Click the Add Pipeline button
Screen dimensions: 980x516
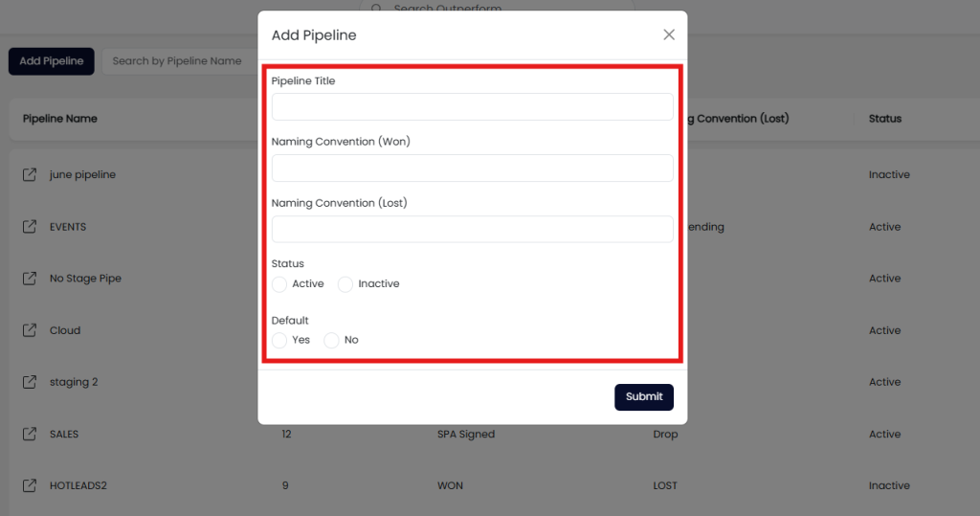[51, 61]
